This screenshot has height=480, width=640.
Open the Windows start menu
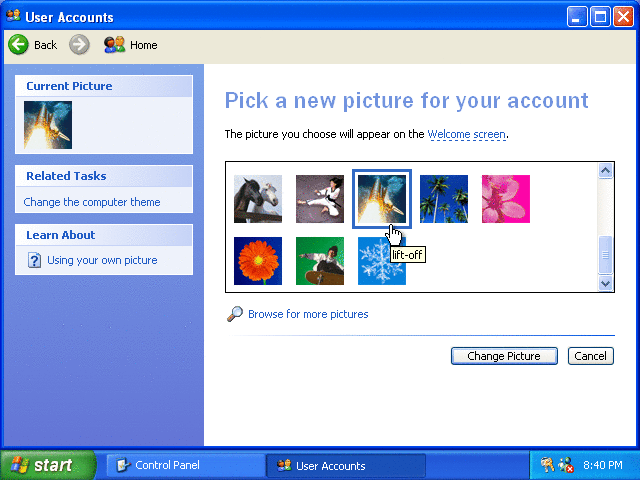coord(48,465)
